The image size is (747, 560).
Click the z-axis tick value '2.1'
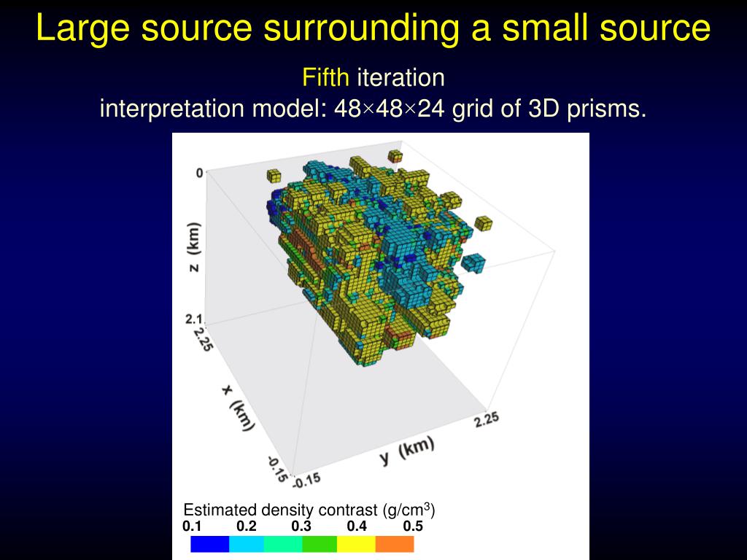(194, 319)
